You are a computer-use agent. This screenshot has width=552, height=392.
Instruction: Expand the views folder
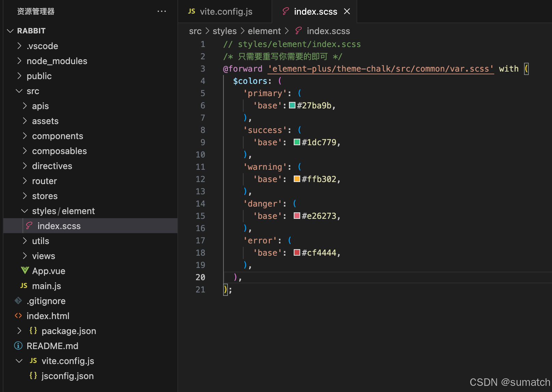click(x=25, y=256)
